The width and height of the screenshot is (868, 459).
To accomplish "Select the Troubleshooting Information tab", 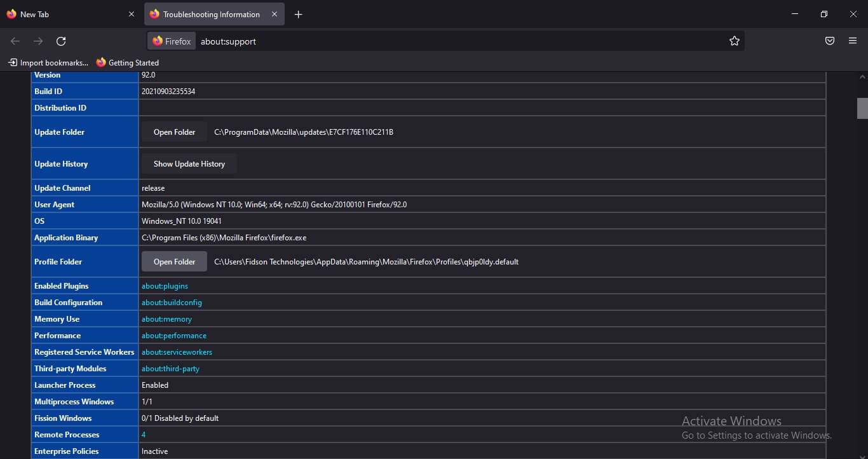I will pos(214,14).
